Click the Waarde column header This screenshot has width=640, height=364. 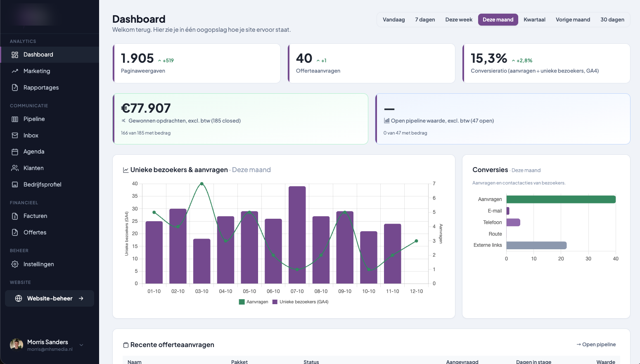click(606, 362)
